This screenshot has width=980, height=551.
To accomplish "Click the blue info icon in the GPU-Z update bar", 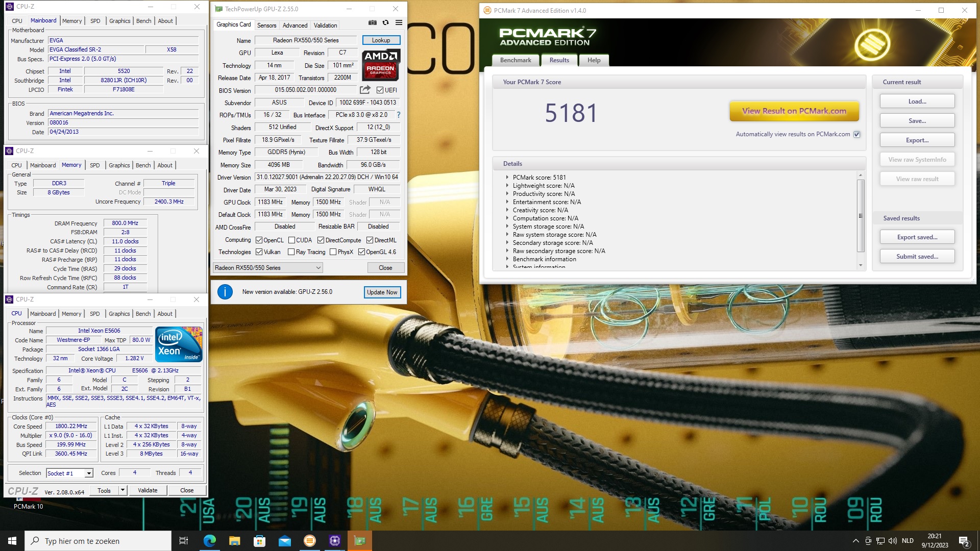I will point(225,292).
